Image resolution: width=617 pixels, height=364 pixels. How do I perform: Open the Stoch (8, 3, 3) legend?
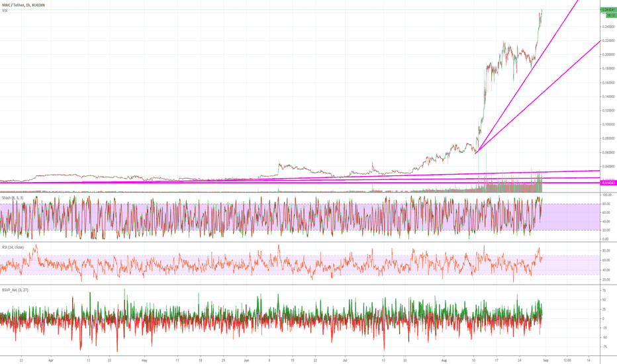[13, 197]
